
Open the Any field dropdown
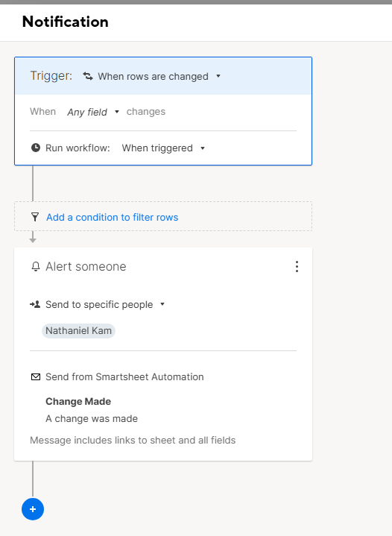[x=93, y=112]
